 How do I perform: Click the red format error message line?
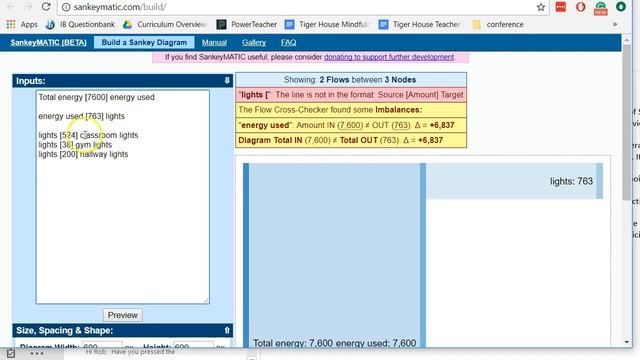(351, 95)
